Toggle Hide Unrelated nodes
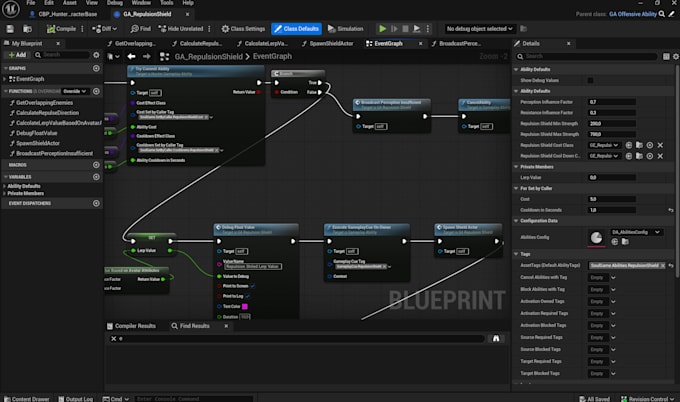 181,29
